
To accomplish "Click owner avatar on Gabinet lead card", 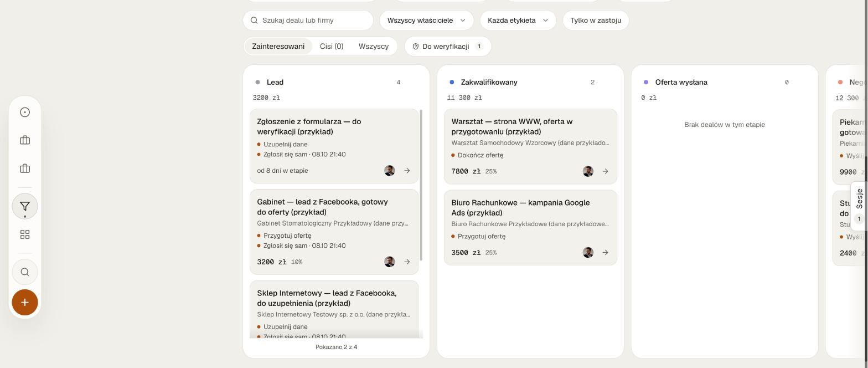I will coord(390,262).
